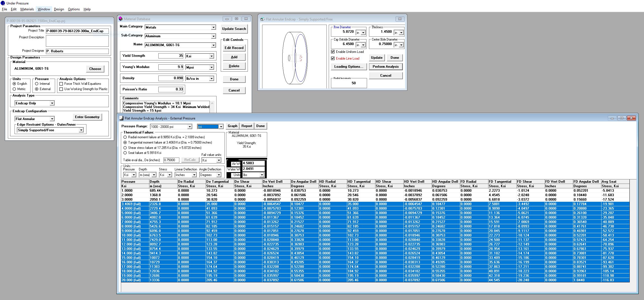Screen dimensions: 644x300
Task: Maximize the Material Database window
Action: coord(236,19)
